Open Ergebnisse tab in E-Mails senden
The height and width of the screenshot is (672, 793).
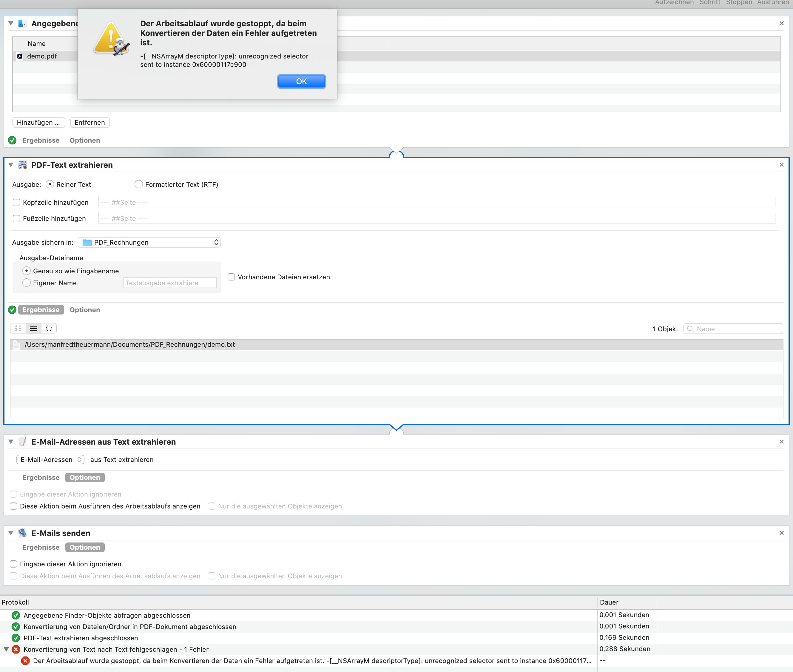pyautogui.click(x=41, y=547)
